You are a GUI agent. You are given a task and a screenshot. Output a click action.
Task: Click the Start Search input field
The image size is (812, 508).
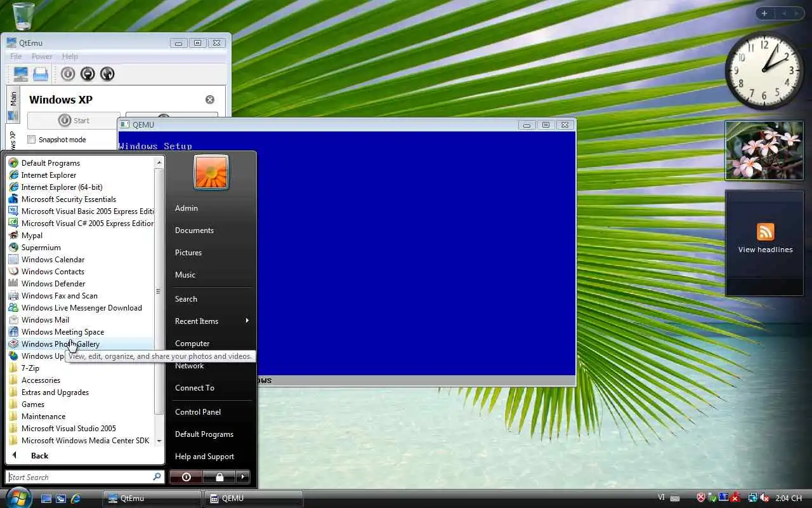pos(85,477)
